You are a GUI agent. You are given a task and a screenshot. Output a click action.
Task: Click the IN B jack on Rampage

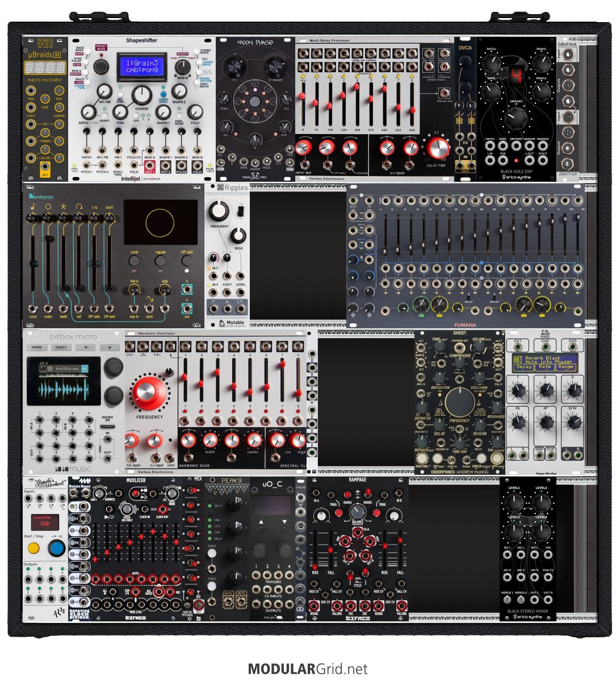click(399, 494)
